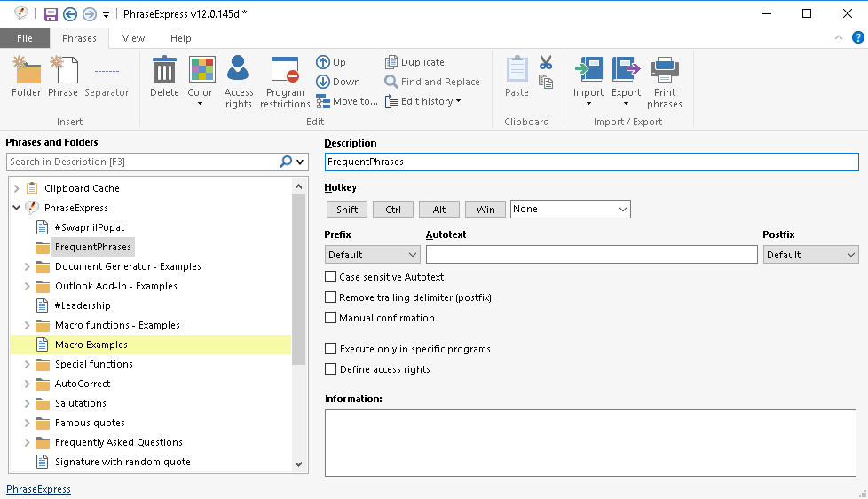Open the hotkey key dropdown showing None
Image resolution: width=868 pixels, height=499 pixels.
570,210
